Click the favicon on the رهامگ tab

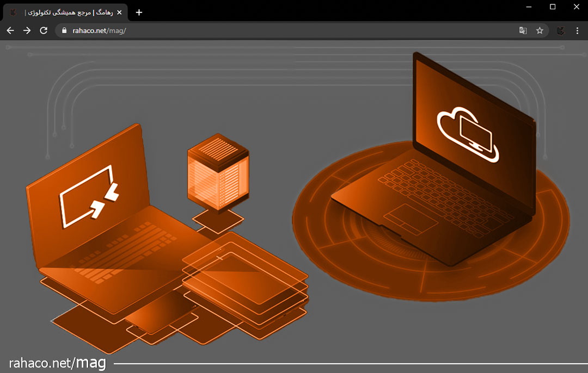click(13, 13)
